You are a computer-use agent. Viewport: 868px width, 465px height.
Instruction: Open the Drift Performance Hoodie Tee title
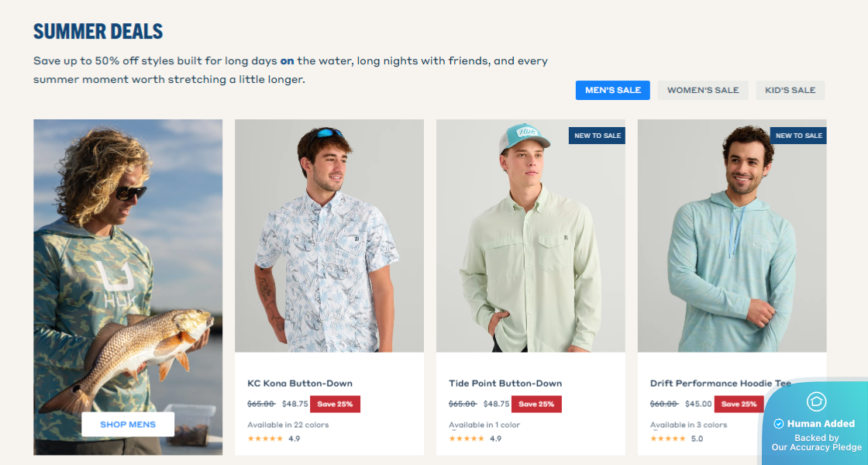tap(721, 383)
